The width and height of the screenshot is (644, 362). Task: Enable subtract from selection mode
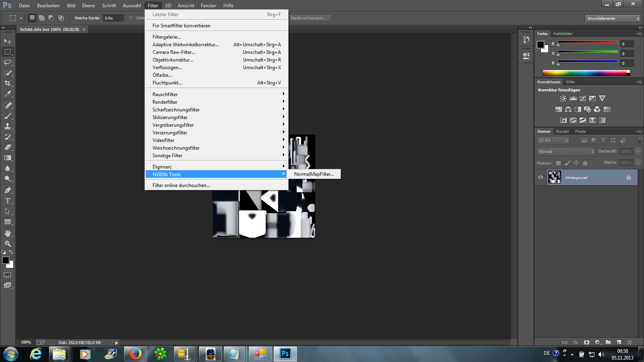(x=51, y=18)
